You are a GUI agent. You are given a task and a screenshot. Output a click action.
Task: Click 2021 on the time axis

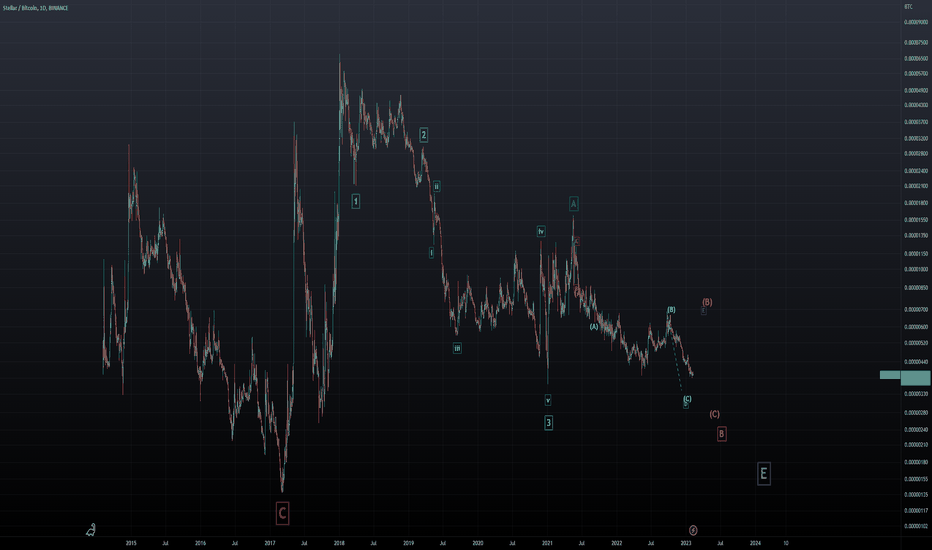[x=547, y=543]
